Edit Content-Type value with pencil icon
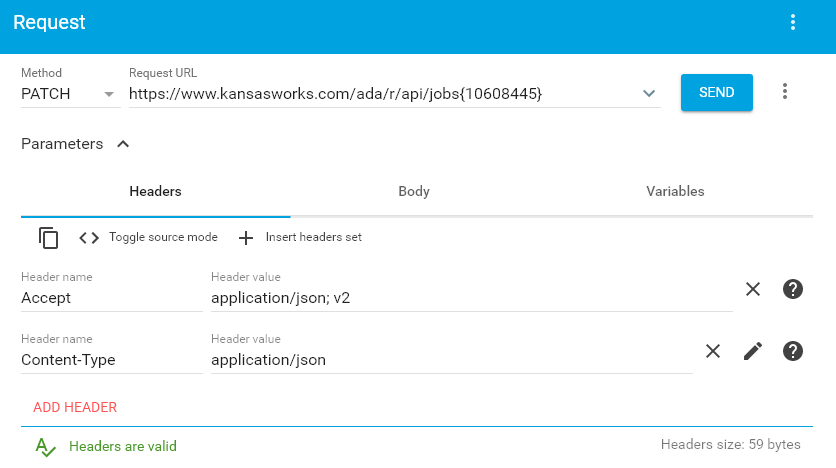The height and width of the screenshot is (468, 836). 753,351
